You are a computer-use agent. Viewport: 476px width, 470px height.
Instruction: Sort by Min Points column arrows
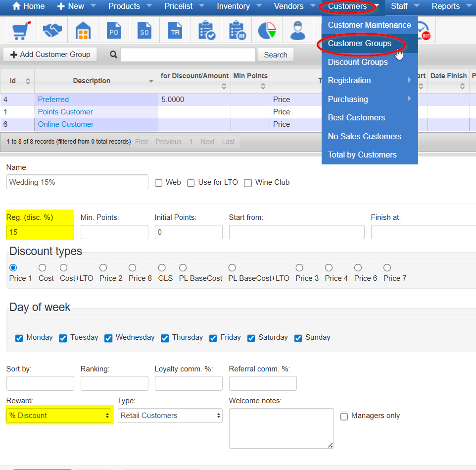tap(263, 86)
